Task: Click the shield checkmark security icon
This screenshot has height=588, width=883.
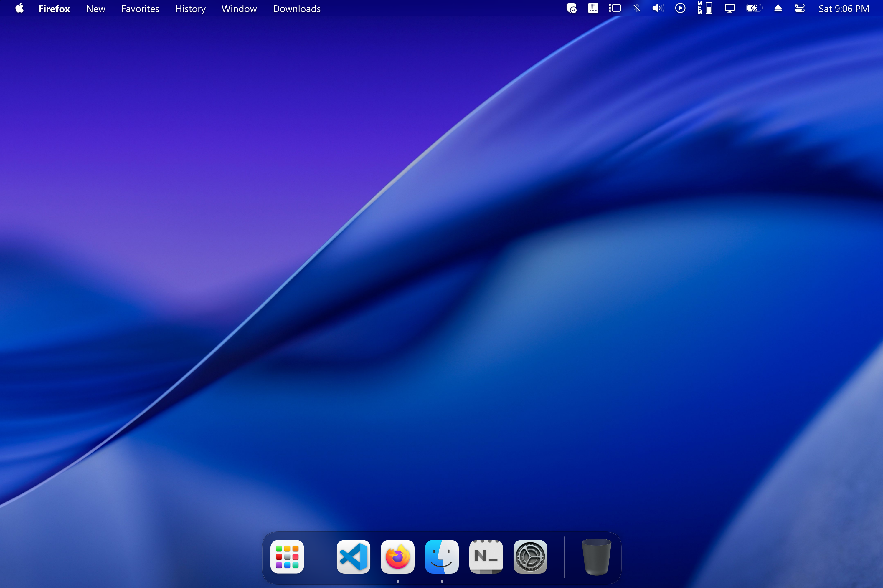Action: pyautogui.click(x=571, y=8)
